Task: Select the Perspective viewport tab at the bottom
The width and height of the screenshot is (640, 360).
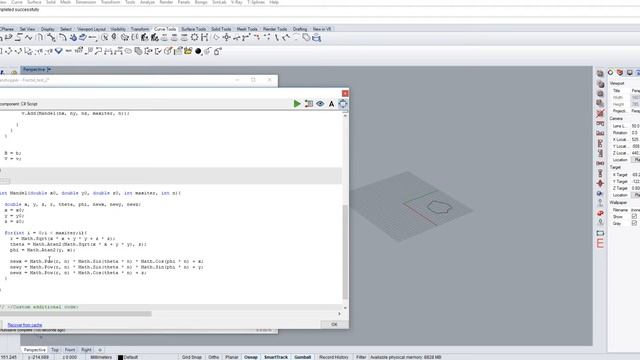Action: tap(34, 350)
